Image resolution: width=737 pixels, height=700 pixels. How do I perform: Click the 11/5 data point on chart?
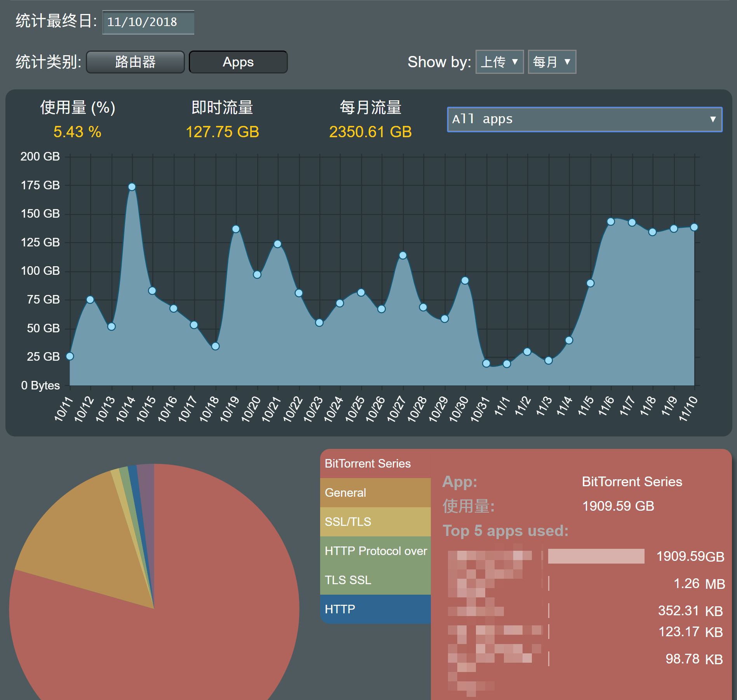[590, 283]
